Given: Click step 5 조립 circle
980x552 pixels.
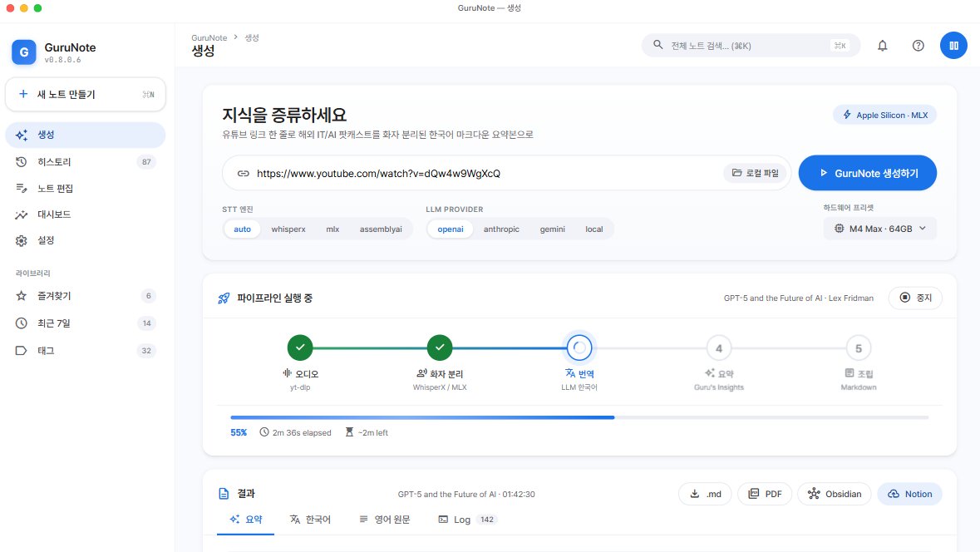Looking at the screenshot, I should click(858, 348).
